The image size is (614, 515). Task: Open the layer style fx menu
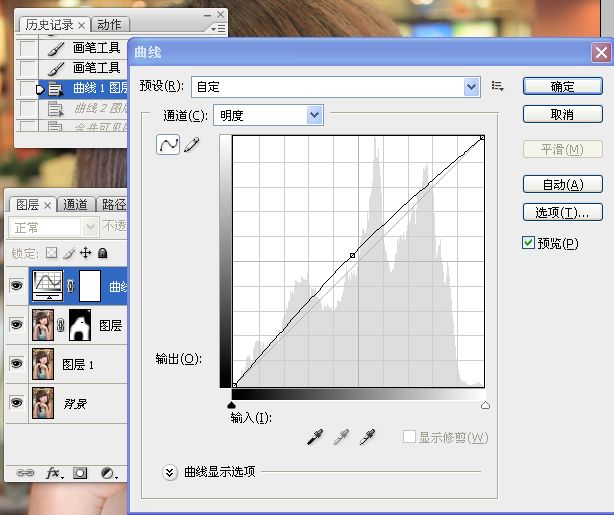click(54, 473)
